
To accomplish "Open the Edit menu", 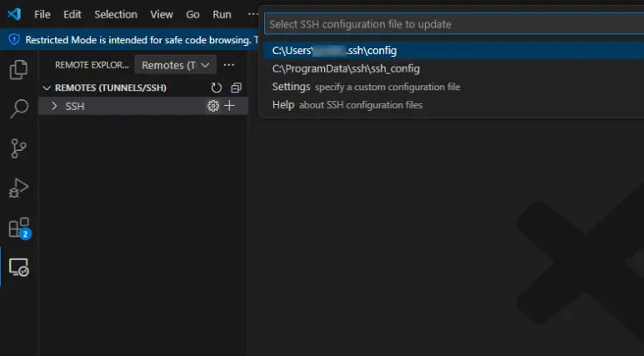I will 72,14.
